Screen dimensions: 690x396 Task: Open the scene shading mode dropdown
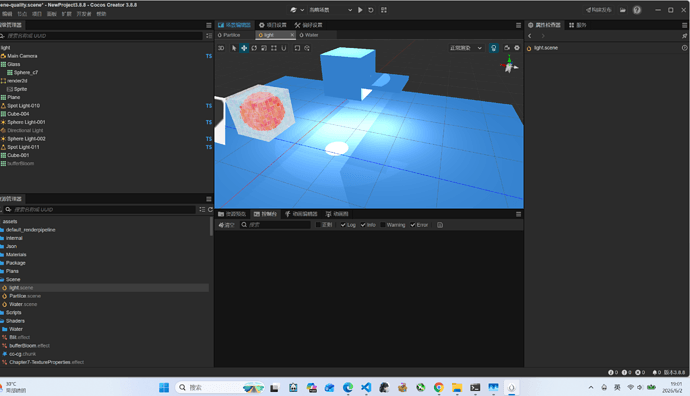[x=466, y=48]
